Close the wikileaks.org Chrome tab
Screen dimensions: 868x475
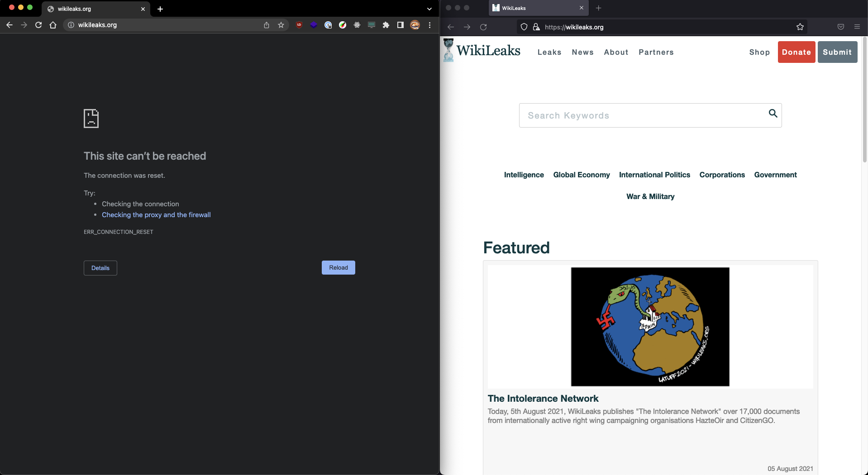tap(143, 9)
